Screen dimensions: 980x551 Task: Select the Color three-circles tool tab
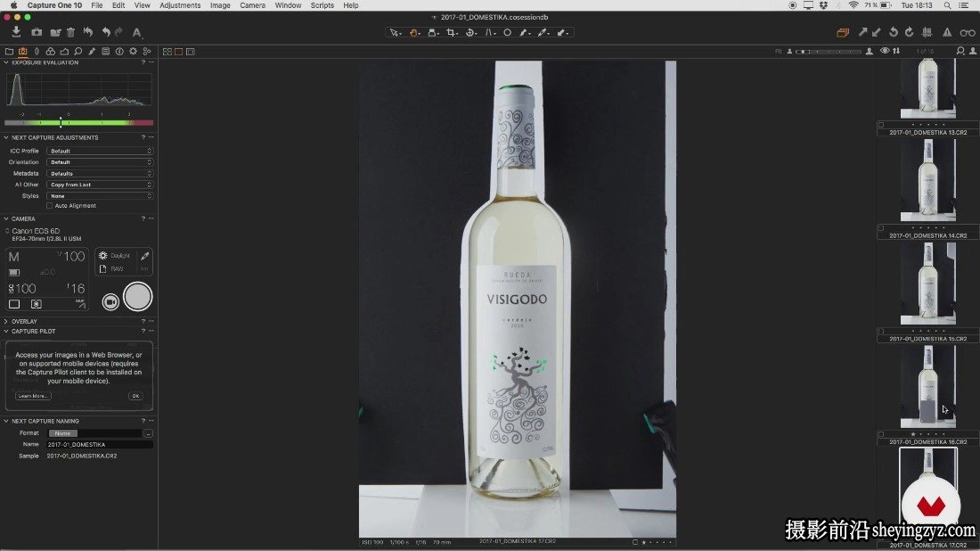pos(51,52)
